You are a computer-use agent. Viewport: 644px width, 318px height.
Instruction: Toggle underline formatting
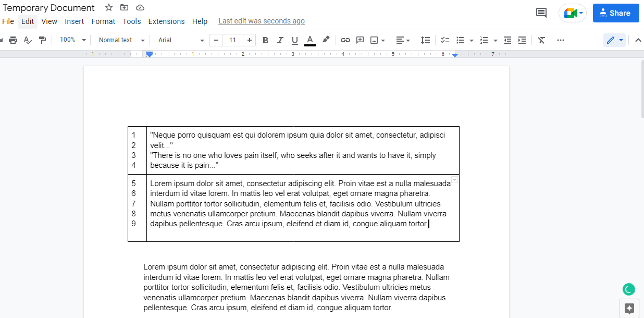point(294,40)
